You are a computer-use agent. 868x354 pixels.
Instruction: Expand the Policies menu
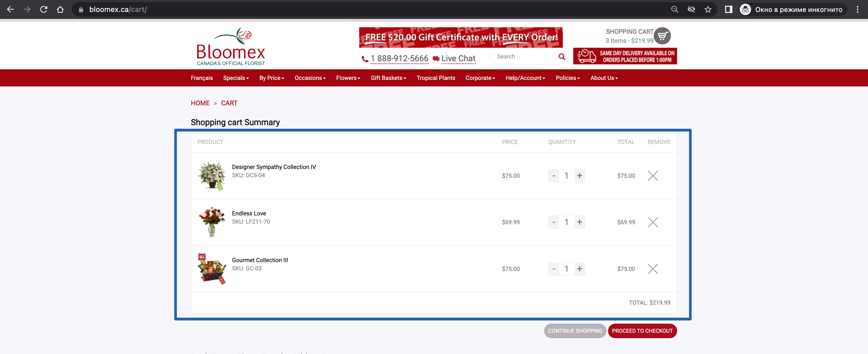pyautogui.click(x=568, y=78)
